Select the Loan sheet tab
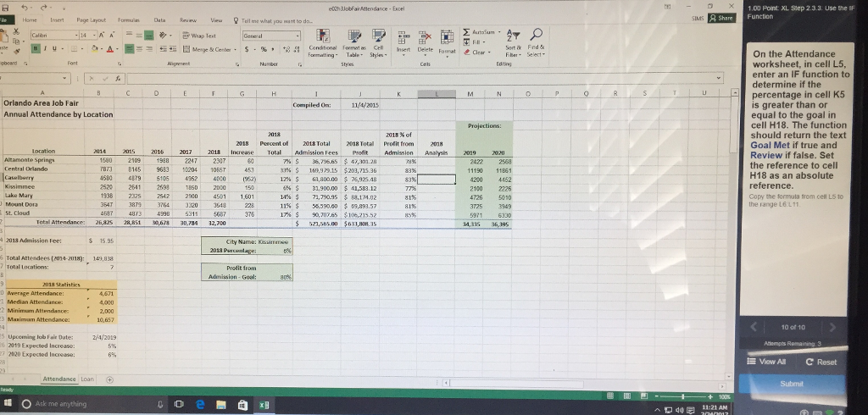This screenshot has width=868, height=415. [87, 379]
